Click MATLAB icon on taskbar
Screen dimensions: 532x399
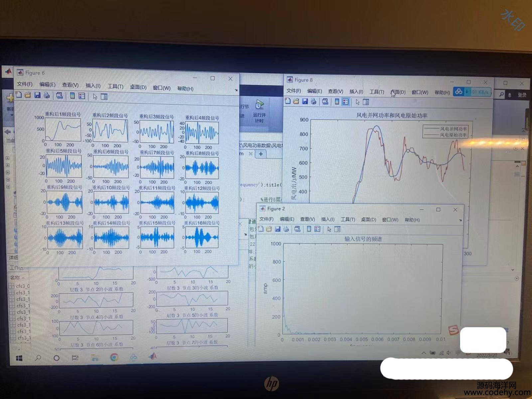[x=153, y=356]
